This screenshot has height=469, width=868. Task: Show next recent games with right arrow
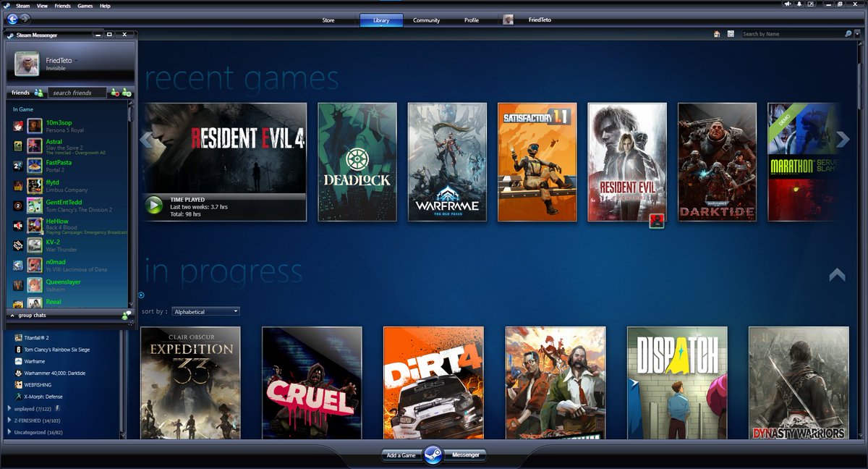click(843, 139)
